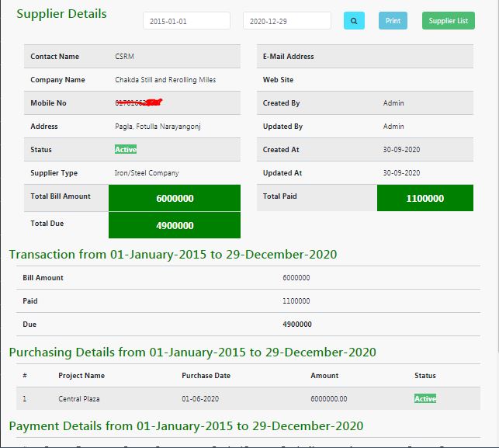The height and width of the screenshot is (448, 499).
Task: Click the Status column header in purchasing table
Action: 425,375
